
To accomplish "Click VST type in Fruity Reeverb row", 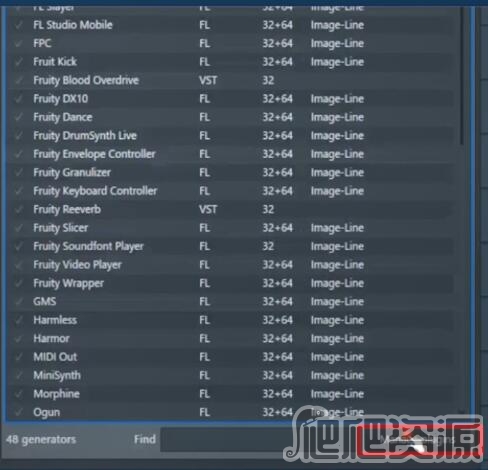I will tap(208, 209).
